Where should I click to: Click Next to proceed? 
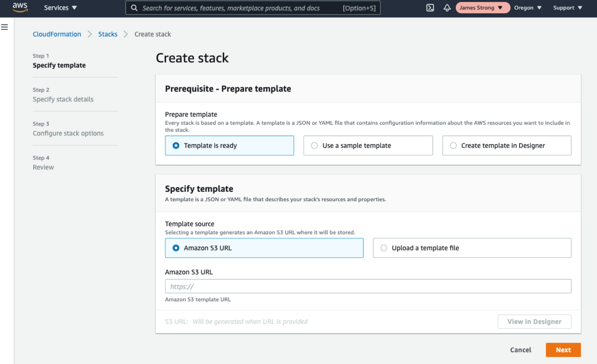coord(563,350)
